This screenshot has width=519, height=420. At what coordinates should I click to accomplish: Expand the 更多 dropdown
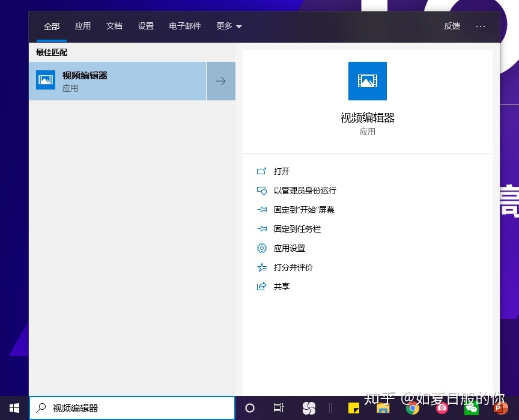[229, 26]
